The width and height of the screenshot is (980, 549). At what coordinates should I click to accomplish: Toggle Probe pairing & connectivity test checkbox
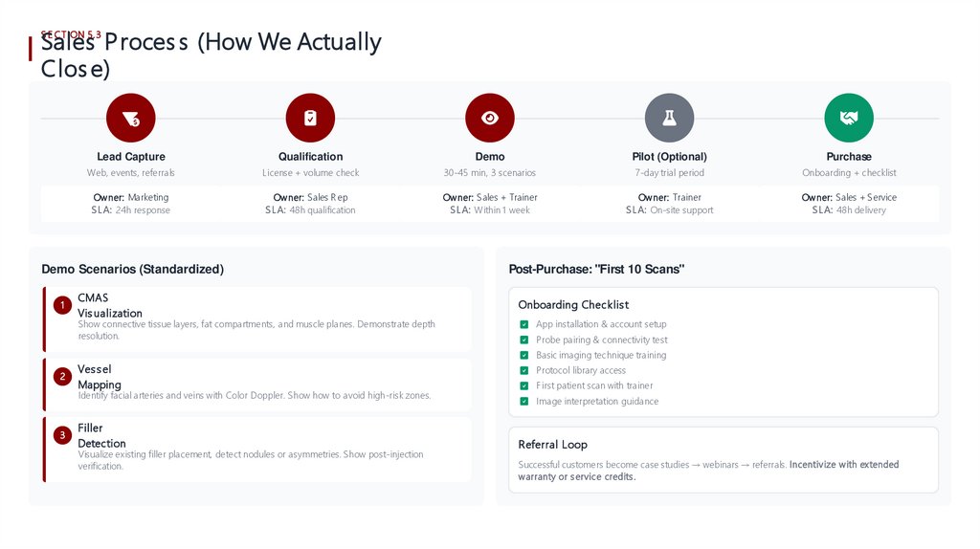pos(524,340)
